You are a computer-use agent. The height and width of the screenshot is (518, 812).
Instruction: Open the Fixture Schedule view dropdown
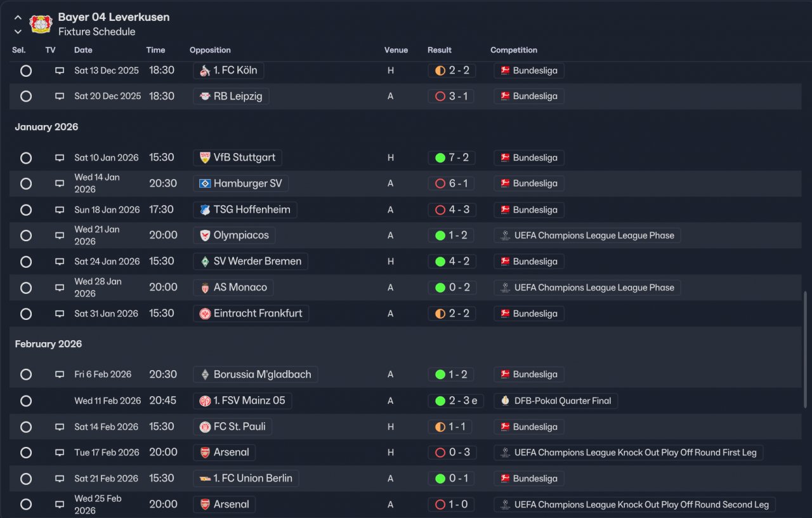tap(96, 32)
